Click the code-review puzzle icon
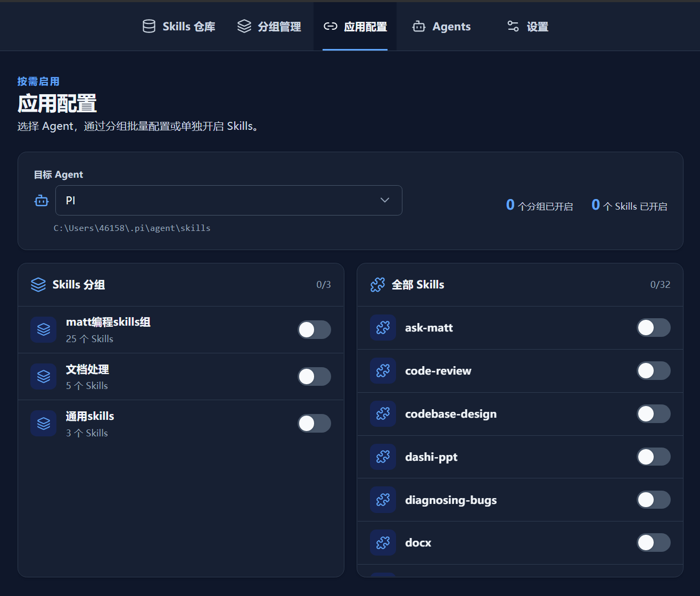The height and width of the screenshot is (596, 700). tap(383, 371)
